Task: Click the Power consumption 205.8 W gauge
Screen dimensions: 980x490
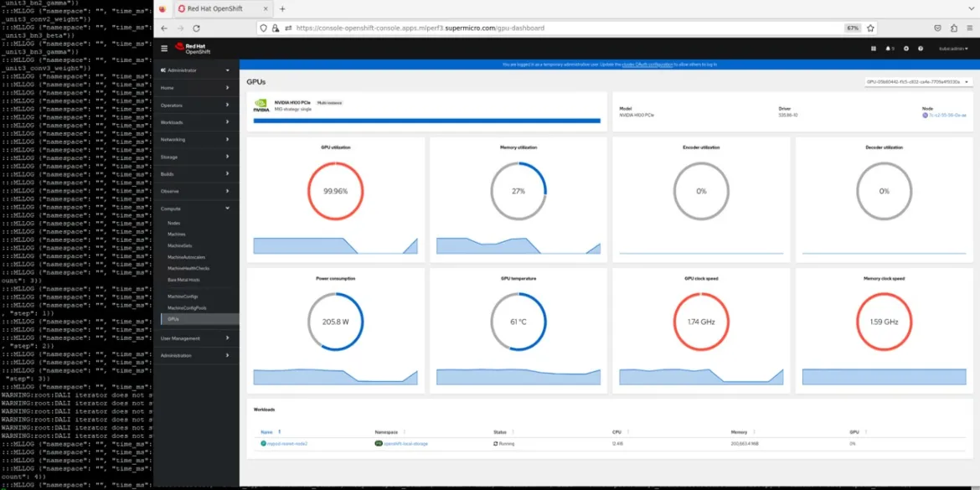Action: (x=336, y=322)
